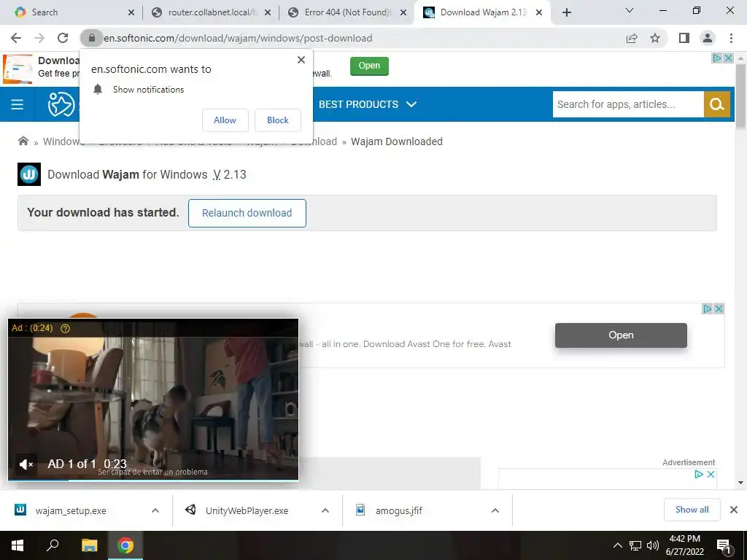Viewport: 747px width, 560px height.
Task: Click the green Open ad button
Action: click(369, 66)
